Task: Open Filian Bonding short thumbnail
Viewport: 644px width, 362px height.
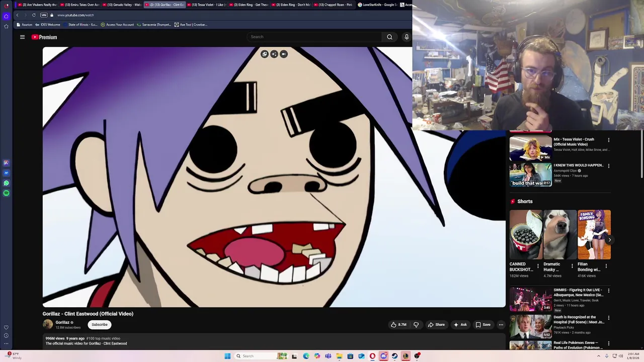Action: [x=594, y=235]
